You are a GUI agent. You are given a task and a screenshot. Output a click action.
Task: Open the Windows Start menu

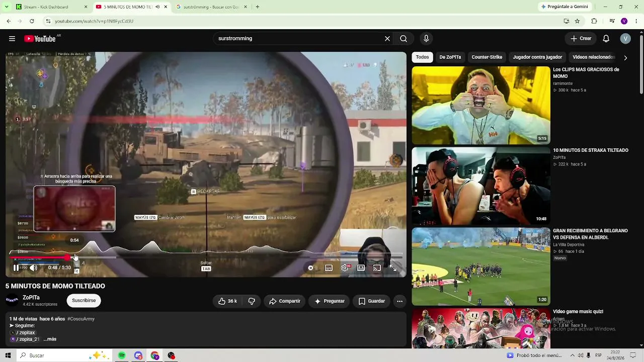pos(8,355)
